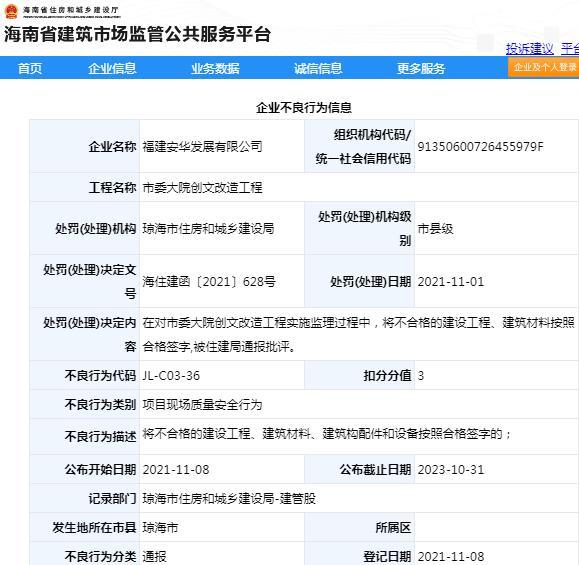Select document number 海住建函〔2021〕628号
The width and height of the screenshot is (579, 565).
pyautogui.click(x=209, y=282)
